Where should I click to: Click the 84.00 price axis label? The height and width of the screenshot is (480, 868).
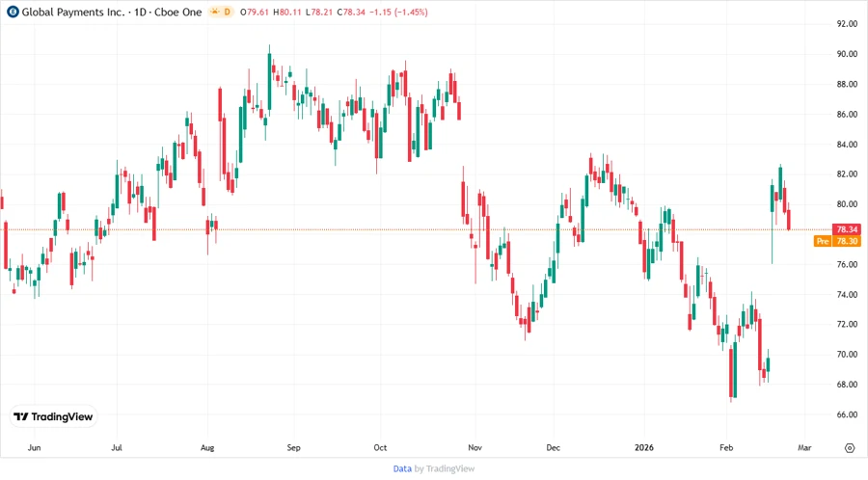click(x=847, y=145)
